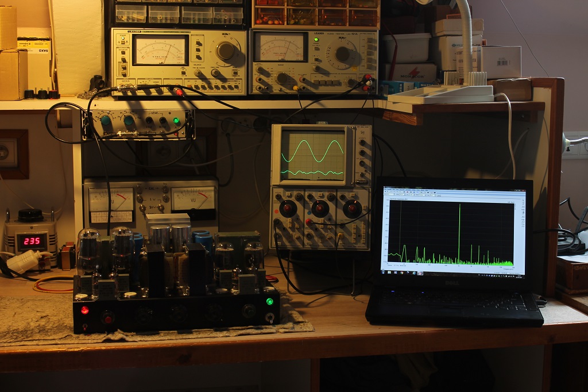This screenshot has height=392, width=588.
Task: Open the Windows Start orb on laptop
Action: pos(383,272)
